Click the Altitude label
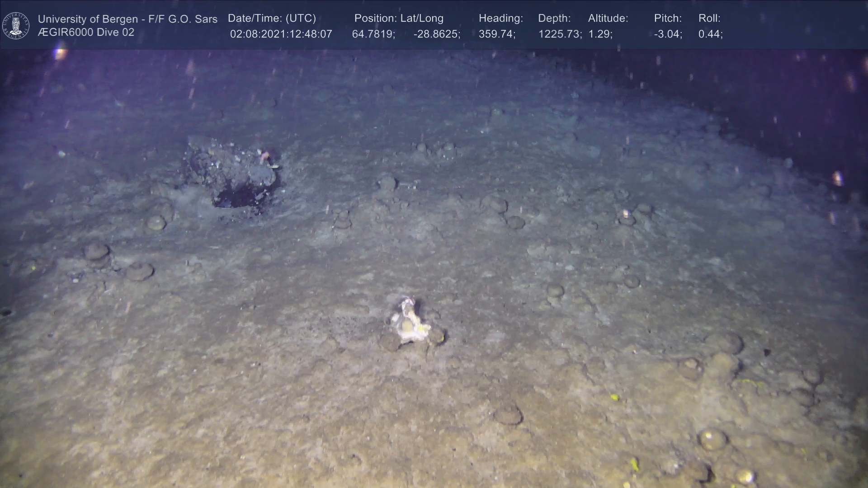This screenshot has height=488, width=868. coord(608,19)
